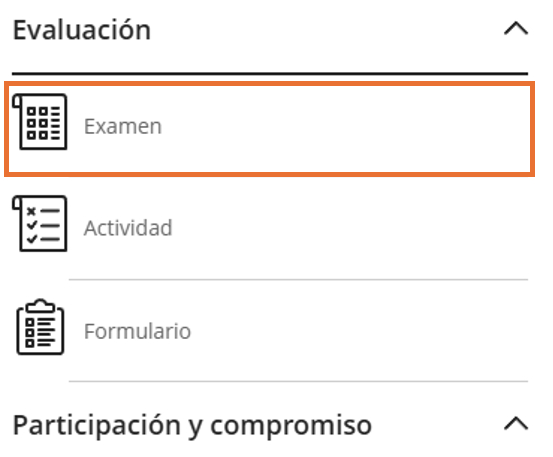
Task: Add an exam via the Examen option
Action: pos(270,129)
